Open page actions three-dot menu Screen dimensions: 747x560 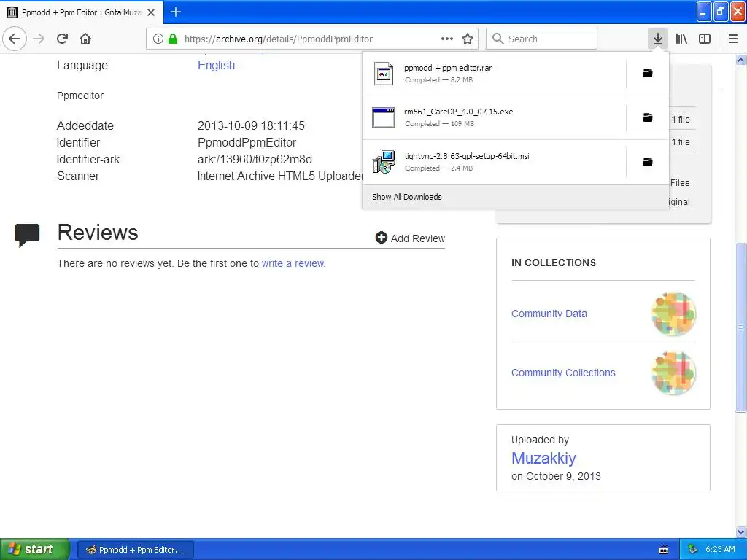(447, 39)
